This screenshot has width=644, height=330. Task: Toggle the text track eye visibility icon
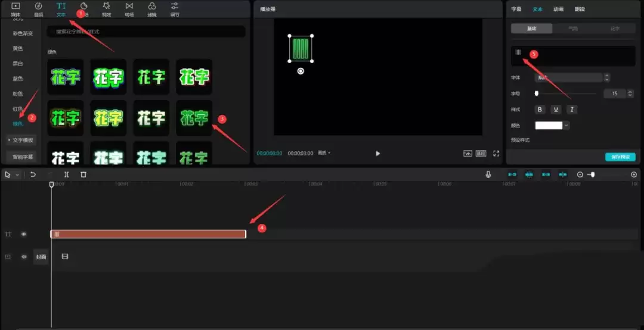pyautogui.click(x=24, y=234)
